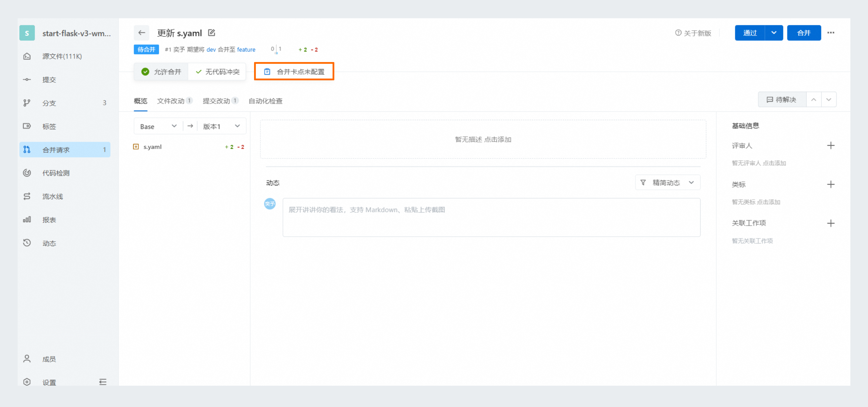Viewport: 868px width, 407px height.
Task: Open 标签 in the sidebar
Action: coord(65,127)
